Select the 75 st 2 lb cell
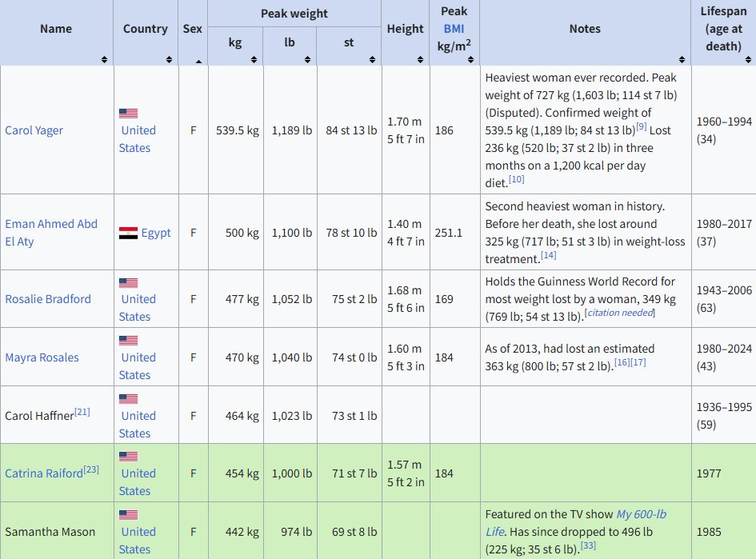The width and height of the screenshot is (756, 559). click(350, 299)
